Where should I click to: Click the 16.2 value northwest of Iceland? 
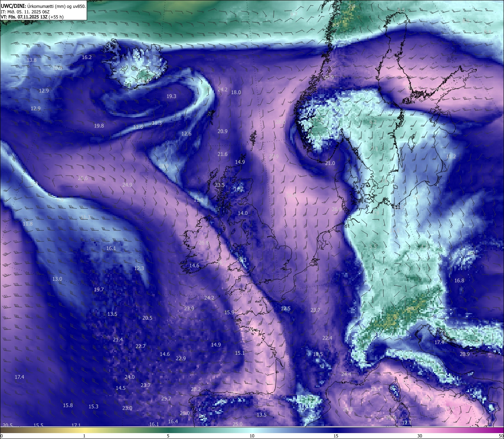[x=87, y=57]
